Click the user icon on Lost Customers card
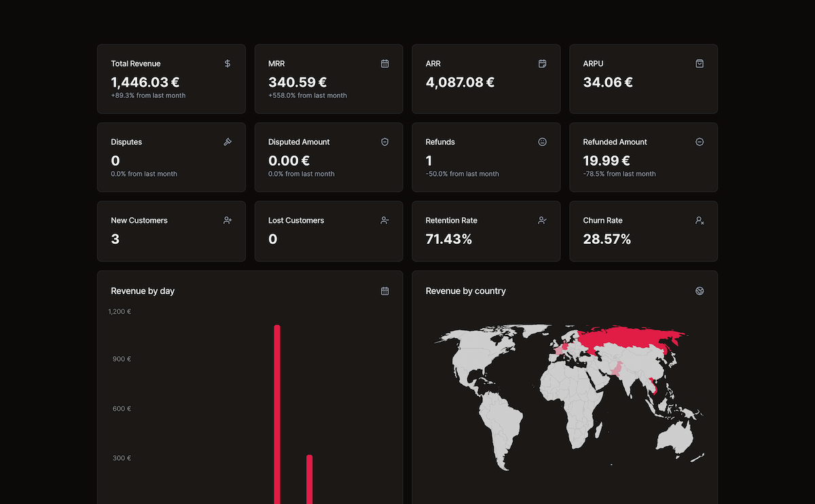The height and width of the screenshot is (504, 815). pos(384,220)
